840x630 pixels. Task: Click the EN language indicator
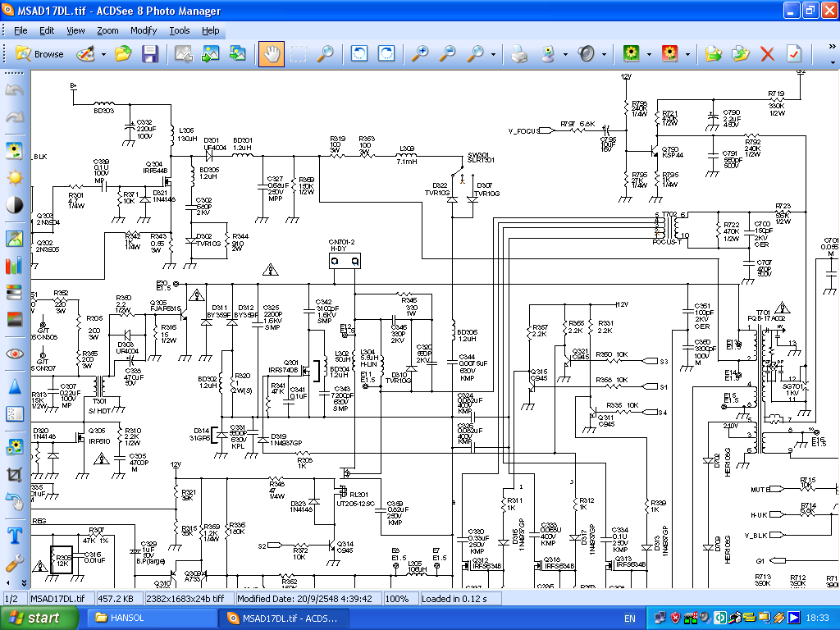click(x=630, y=619)
